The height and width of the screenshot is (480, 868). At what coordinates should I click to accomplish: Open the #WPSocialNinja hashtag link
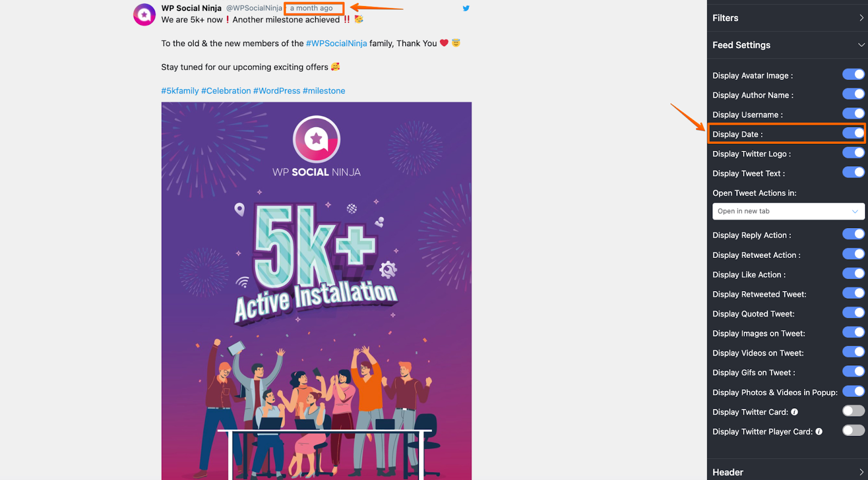click(x=336, y=43)
